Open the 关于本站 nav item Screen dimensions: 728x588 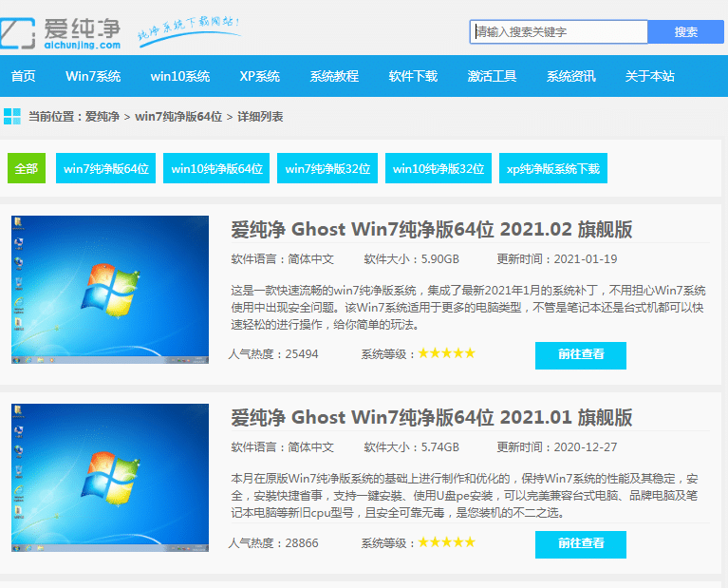(649, 76)
